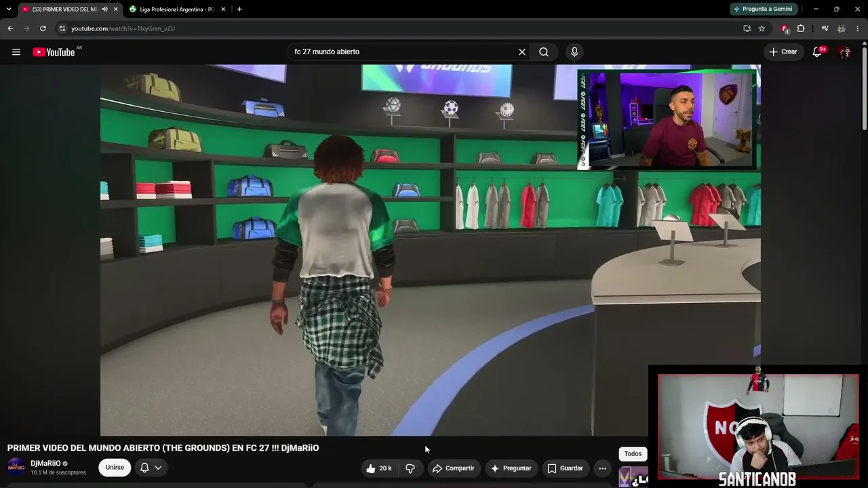Screen dimensions: 868x488
Task: Click the Crear button
Action: [x=783, y=52]
